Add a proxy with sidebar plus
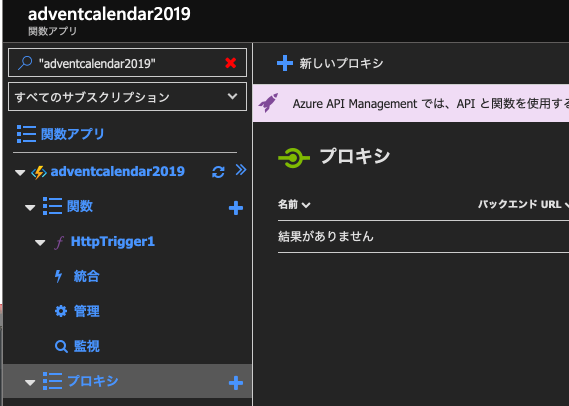Viewport: 569px width, 406px height. click(236, 383)
